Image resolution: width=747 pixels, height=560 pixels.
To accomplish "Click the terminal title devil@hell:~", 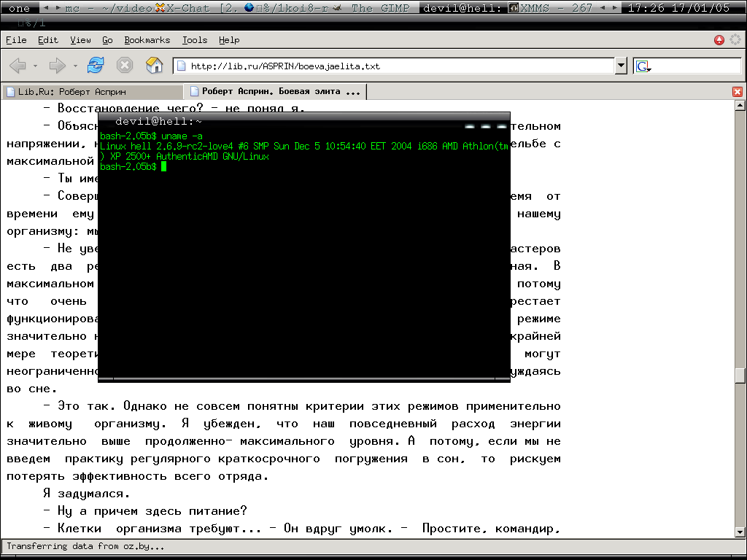I will (x=158, y=122).
